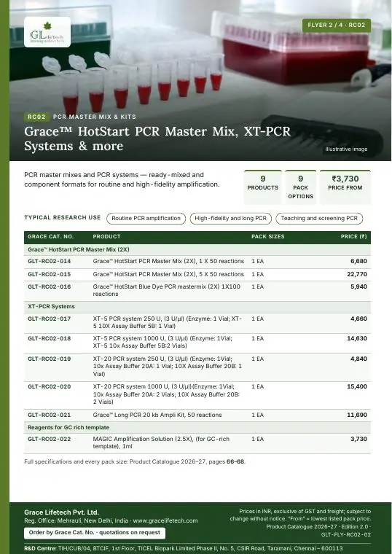Select catalog number GLT-RC02-014
Viewport: 392px width, 554px height.
(49, 262)
